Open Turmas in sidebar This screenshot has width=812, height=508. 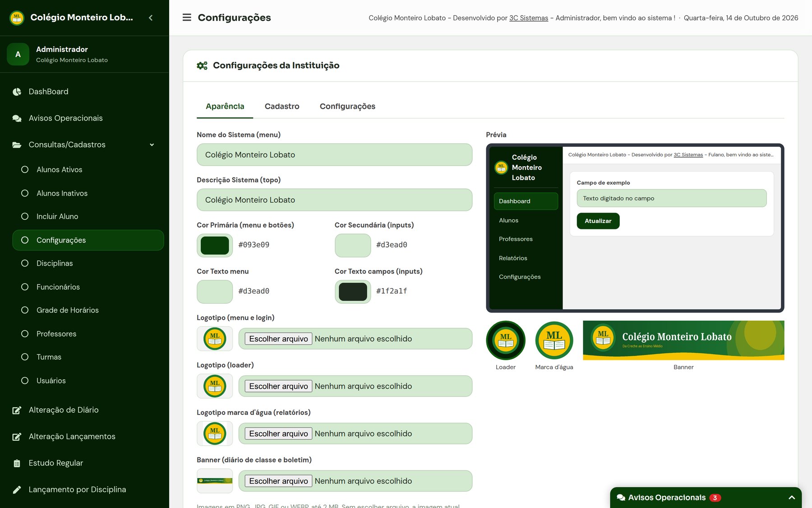(x=88, y=357)
